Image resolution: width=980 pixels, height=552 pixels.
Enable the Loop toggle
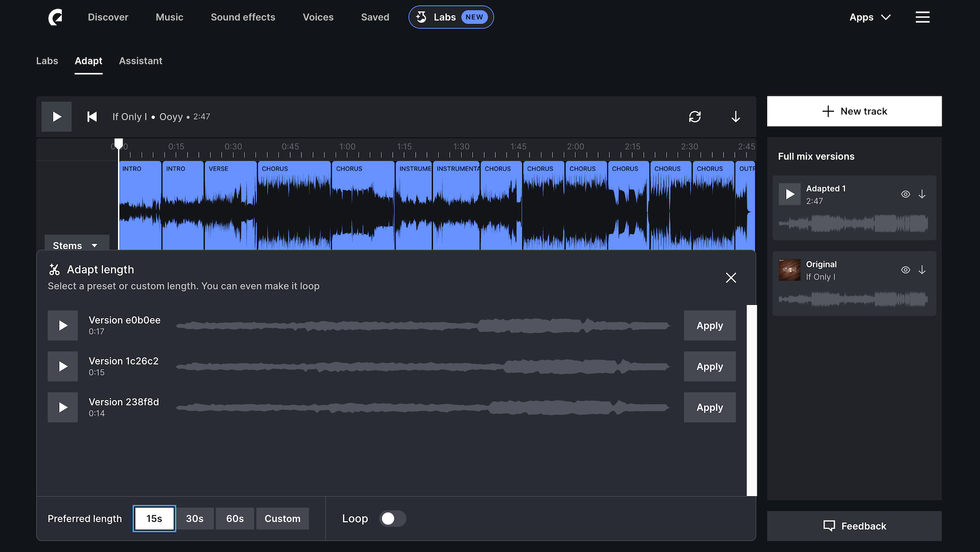[x=393, y=518]
